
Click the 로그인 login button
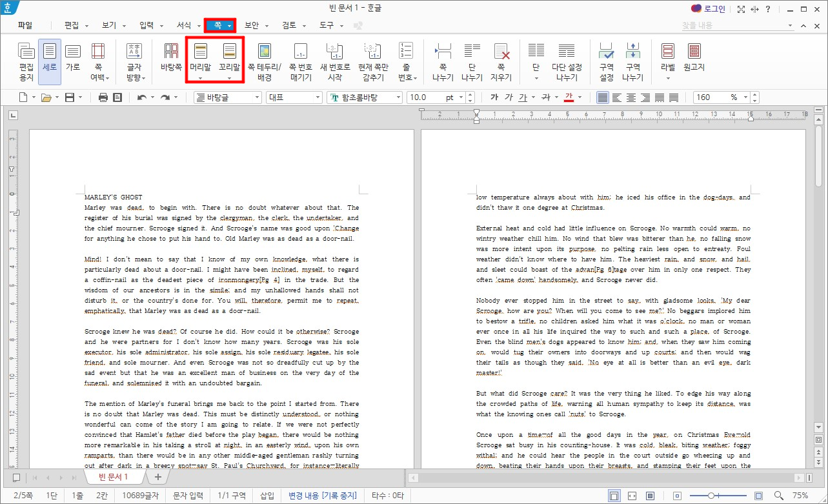coord(708,9)
